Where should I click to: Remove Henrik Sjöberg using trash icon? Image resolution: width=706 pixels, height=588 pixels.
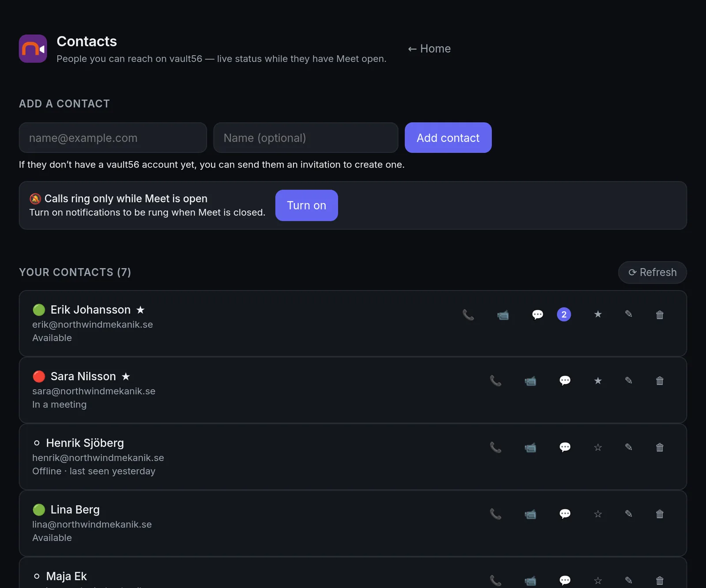click(x=660, y=447)
